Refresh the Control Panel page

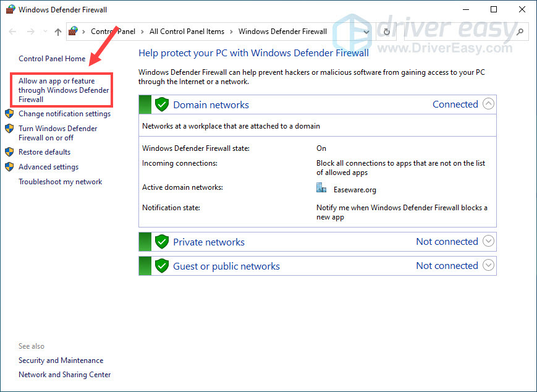(387, 32)
